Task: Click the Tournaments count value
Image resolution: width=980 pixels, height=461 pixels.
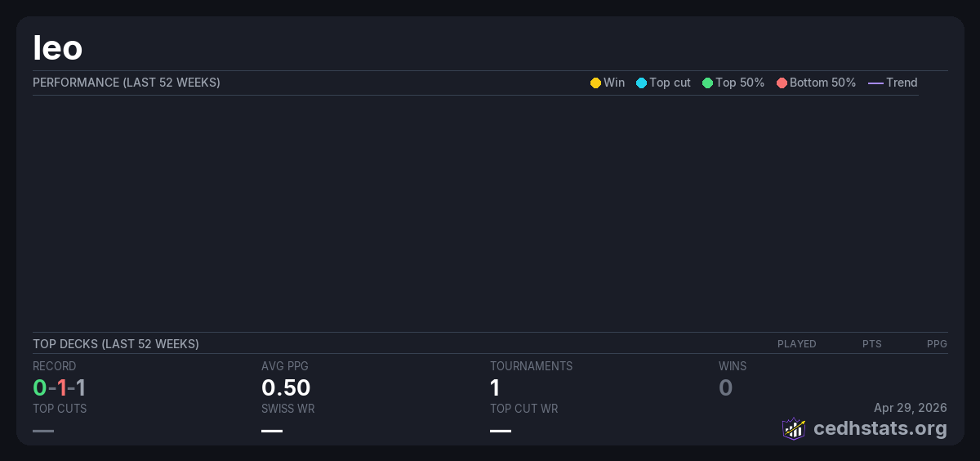Action: pyautogui.click(x=495, y=387)
